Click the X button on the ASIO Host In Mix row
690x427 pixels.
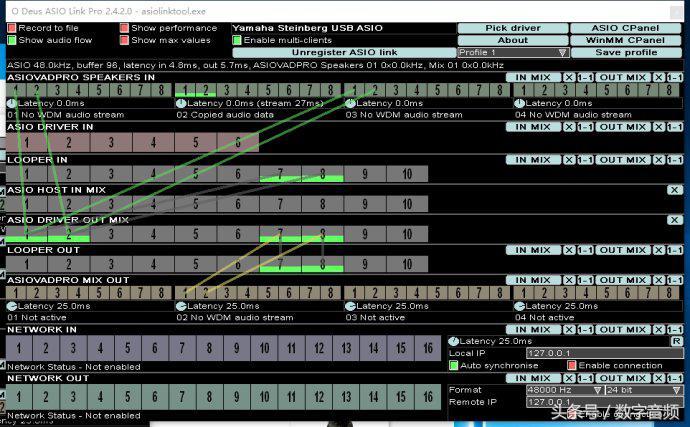pos(675,189)
